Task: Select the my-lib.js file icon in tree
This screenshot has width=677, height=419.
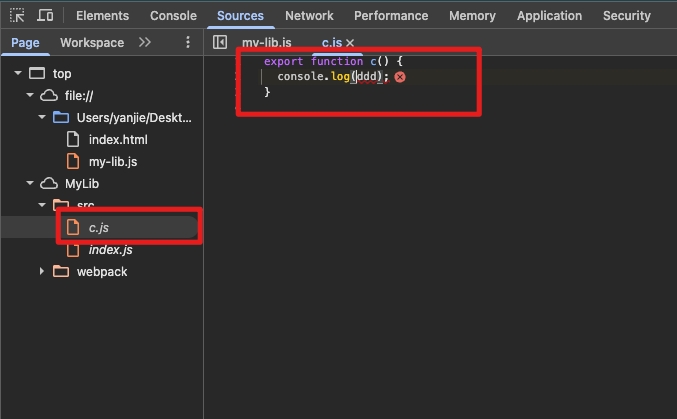Action: coord(72,161)
